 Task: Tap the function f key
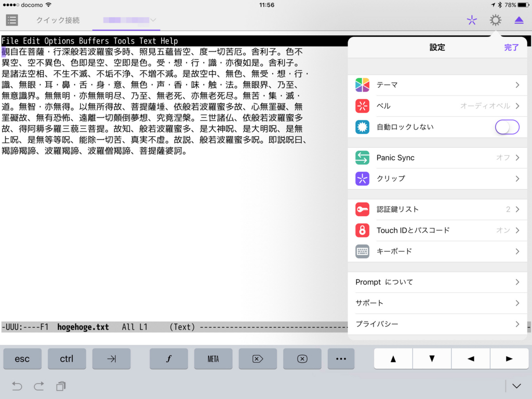[169, 358]
